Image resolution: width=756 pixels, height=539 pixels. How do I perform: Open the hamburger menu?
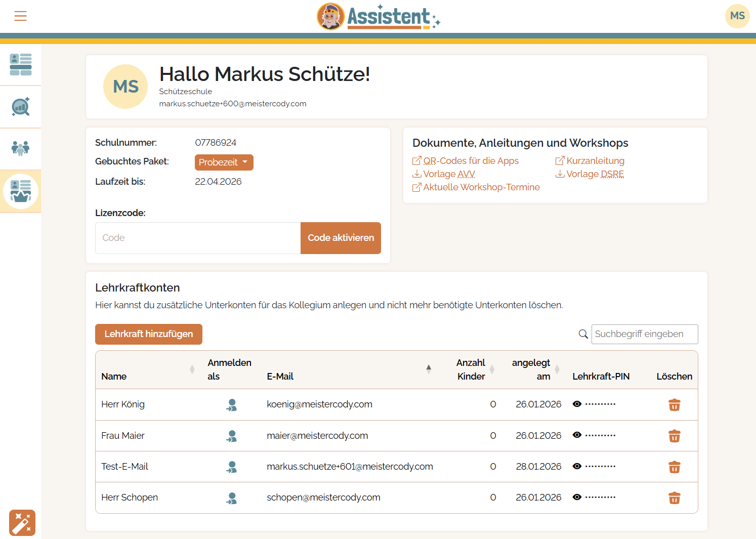20,16
